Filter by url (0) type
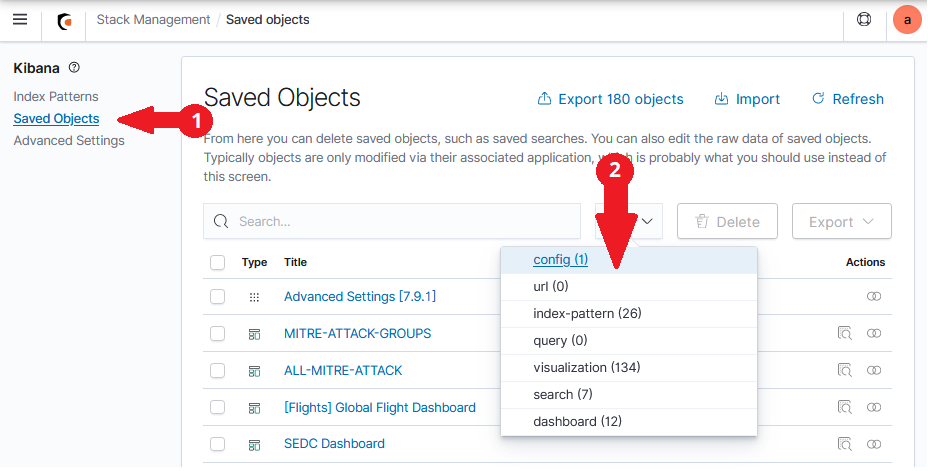The image size is (928, 471). pos(629,287)
